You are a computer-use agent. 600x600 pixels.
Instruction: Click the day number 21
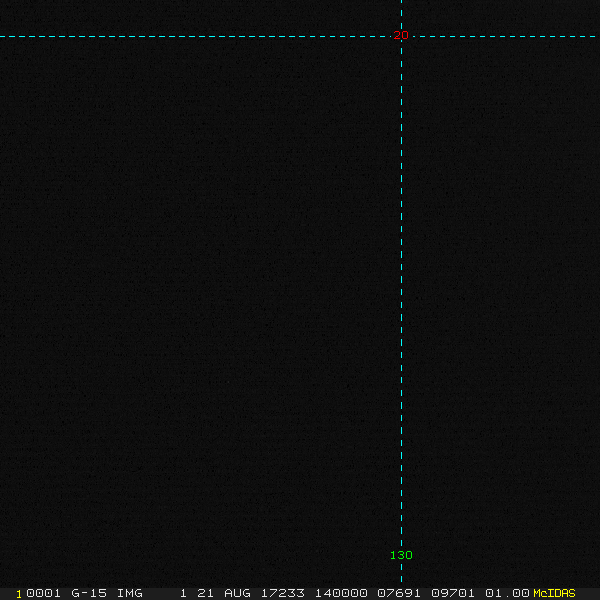205,593
